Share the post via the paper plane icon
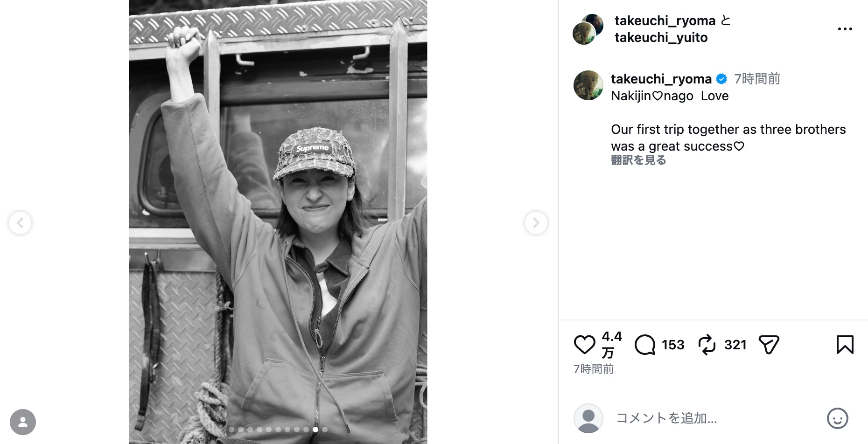 tap(770, 345)
